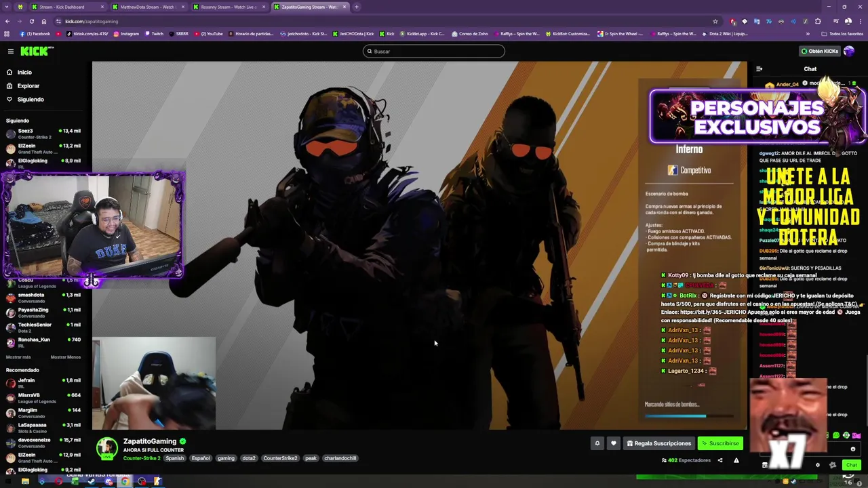Viewport: 868px width, 488px height.
Task: Open PayasitaZing followed channel
Action: 43,312
